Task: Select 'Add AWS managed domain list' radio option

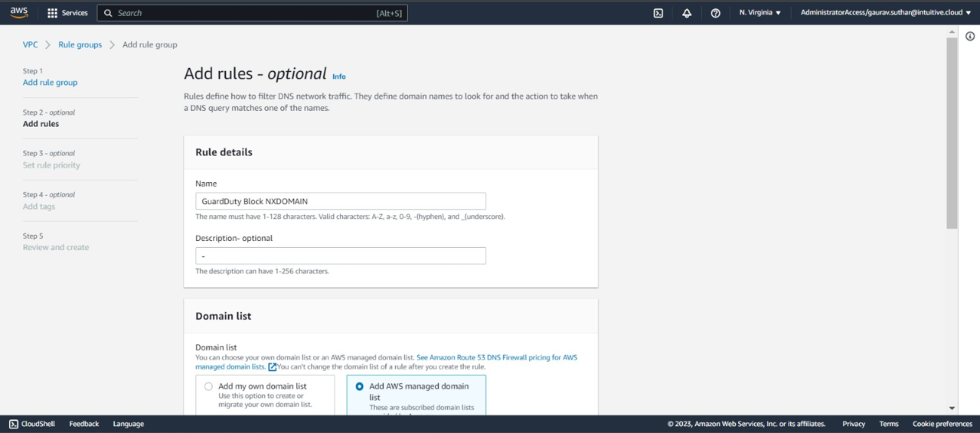Action: [359, 387]
